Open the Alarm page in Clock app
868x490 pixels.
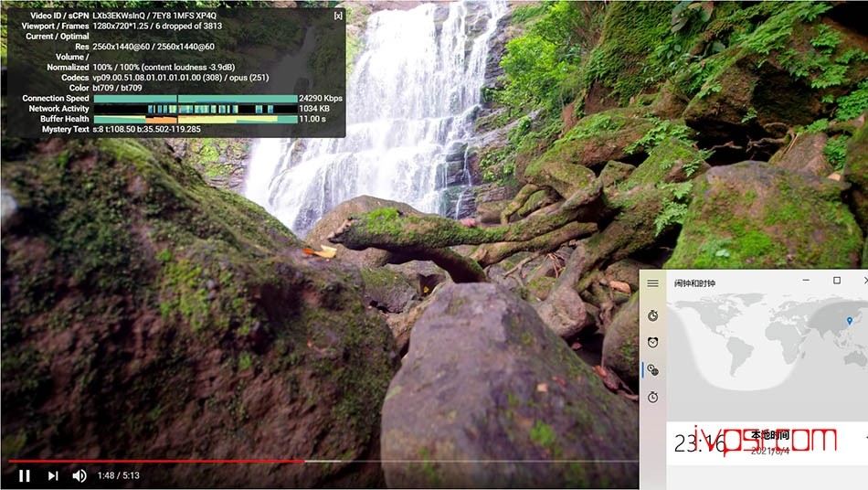(x=653, y=342)
